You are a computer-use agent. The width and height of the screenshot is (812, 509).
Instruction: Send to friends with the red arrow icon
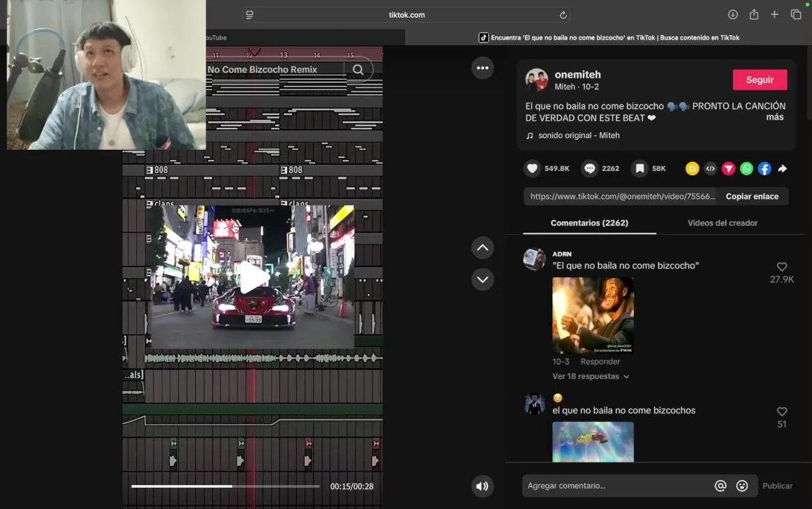[729, 168]
